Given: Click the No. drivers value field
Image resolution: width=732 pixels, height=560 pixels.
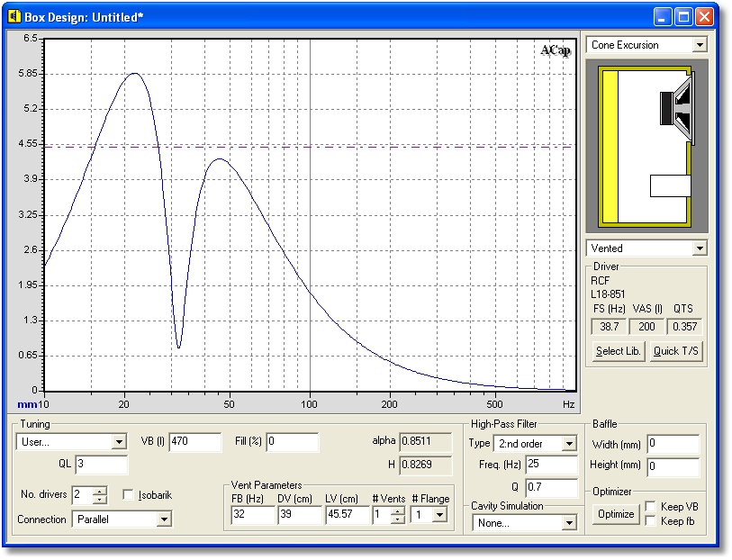Looking at the screenshot, I should tap(83, 494).
